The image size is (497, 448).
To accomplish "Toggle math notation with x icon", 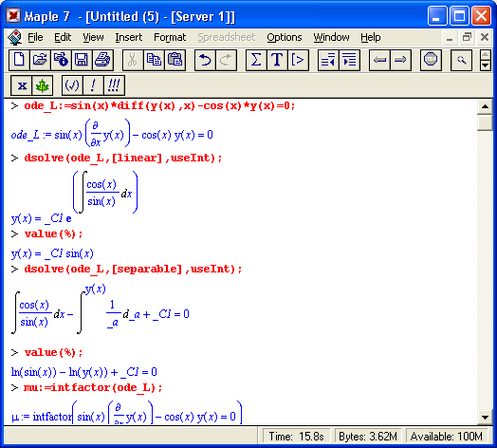I will [x=21, y=85].
